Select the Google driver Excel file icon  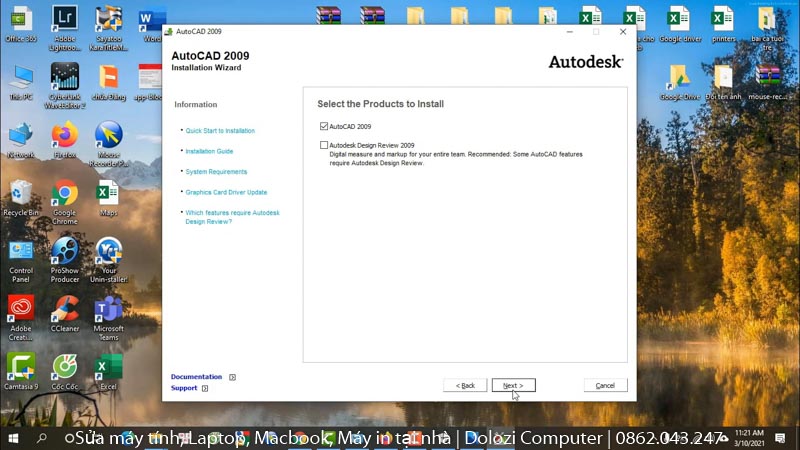[x=680, y=24]
